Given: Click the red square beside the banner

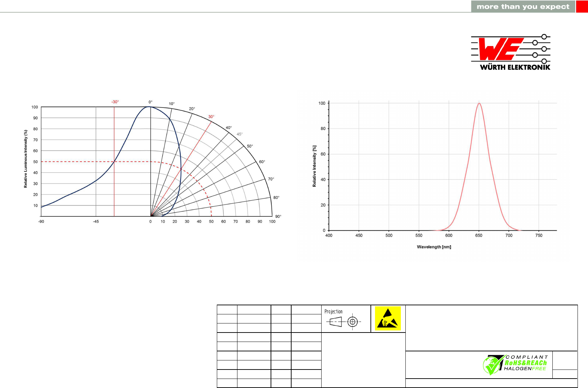Looking at the screenshot, I should point(582,7).
